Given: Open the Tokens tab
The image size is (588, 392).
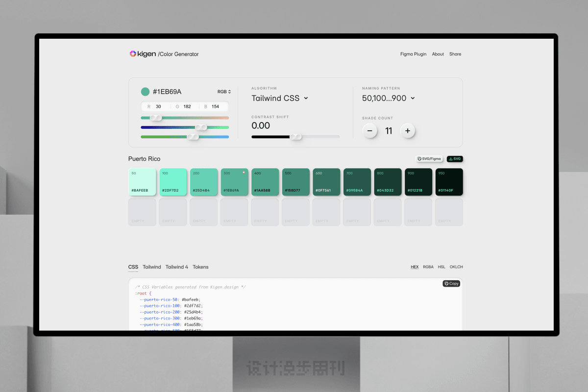Looking at the screenshot, I should (x=200, y=267).
